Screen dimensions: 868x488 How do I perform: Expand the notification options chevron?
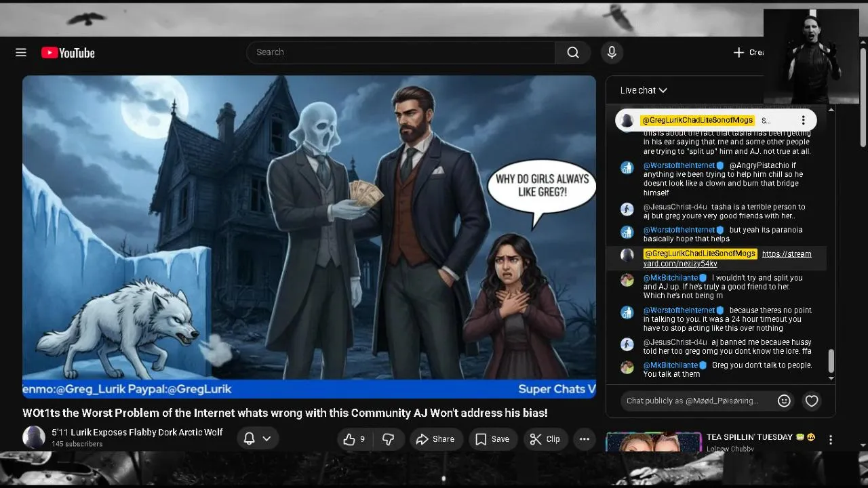click(267, 439)
